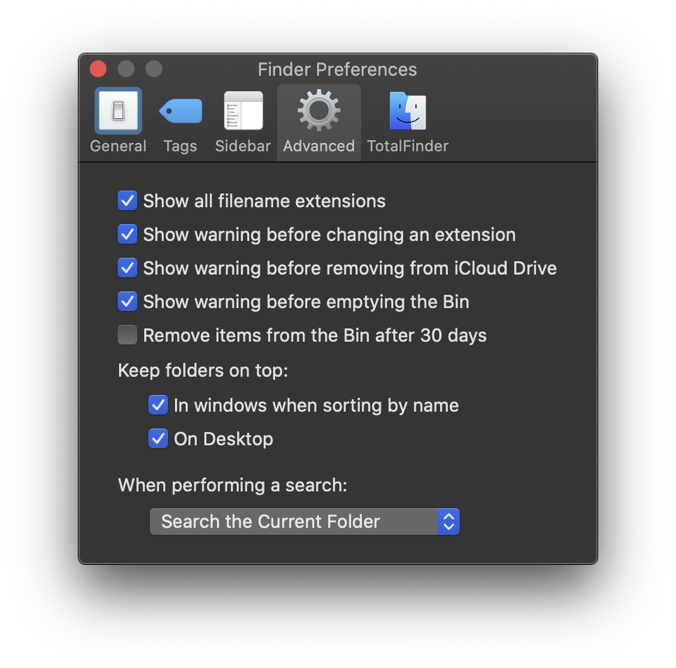676x668 pixels.
Task: Close the Finder Preferences window
Action: 98,69
